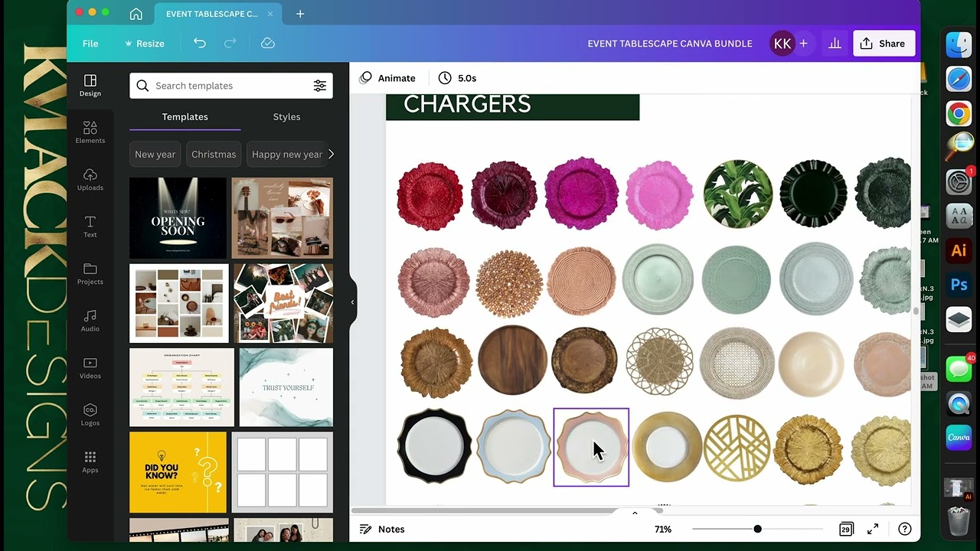This screenshot has width=980, height=551.
Task: Launch Safari from the dock
Action: [x=959, y=80]
